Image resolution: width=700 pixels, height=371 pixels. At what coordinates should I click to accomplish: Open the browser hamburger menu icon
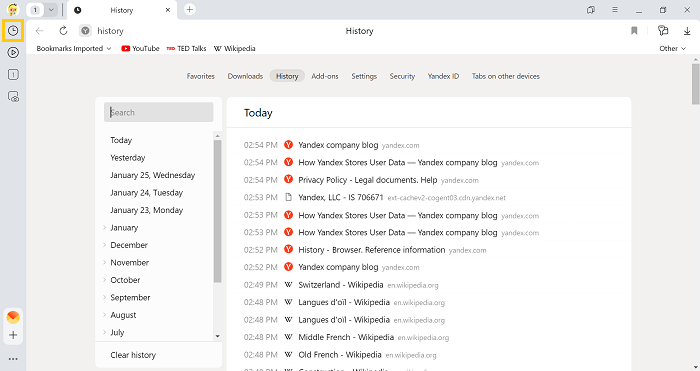pos(615,10)
